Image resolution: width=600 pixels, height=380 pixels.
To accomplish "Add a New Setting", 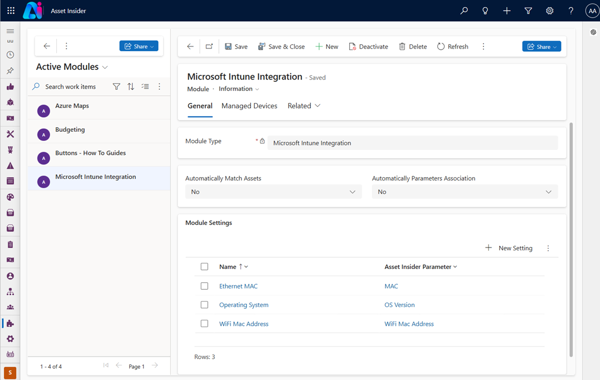I will point(509,248).
